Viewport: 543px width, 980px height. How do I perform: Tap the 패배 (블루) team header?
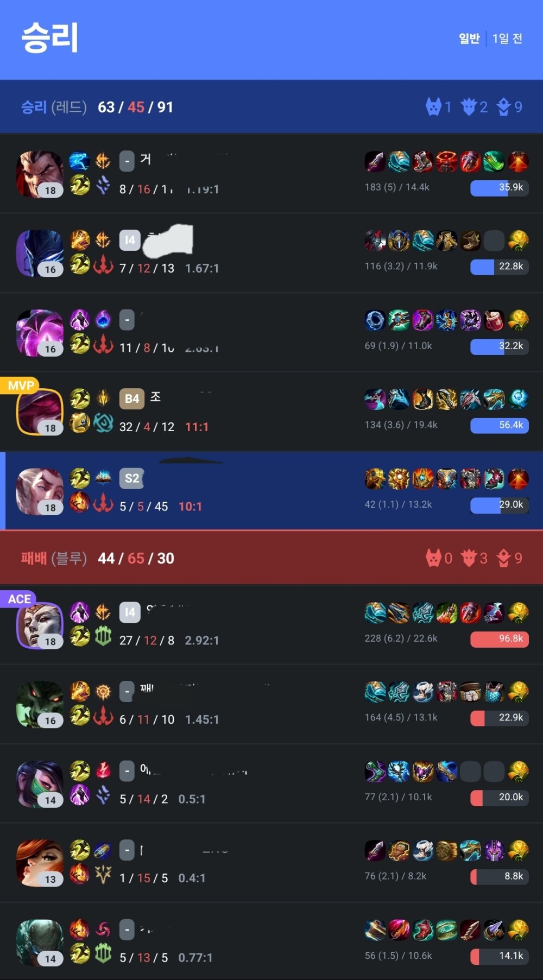(271, 558)
